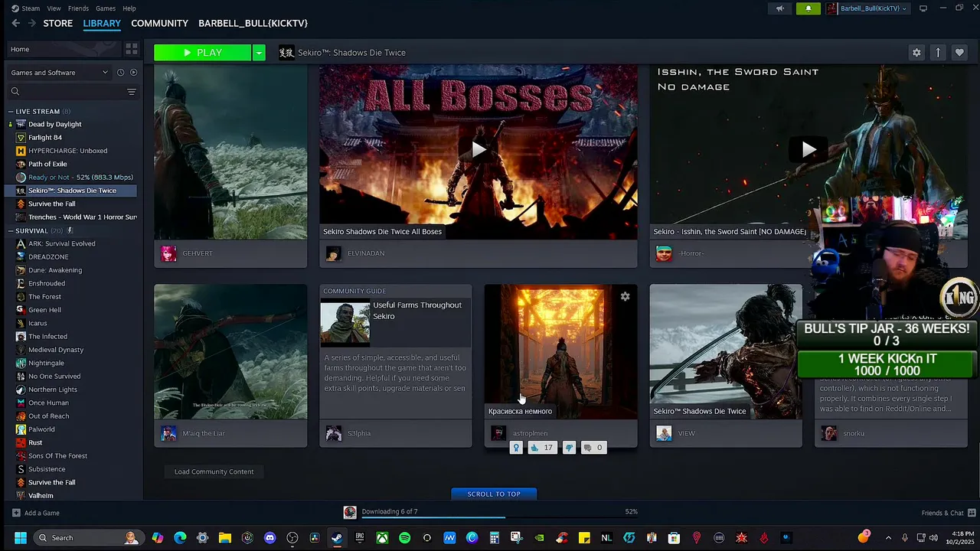Click Add a Game
The width and height of the screenshot is (980, 551).
[36, 513]
